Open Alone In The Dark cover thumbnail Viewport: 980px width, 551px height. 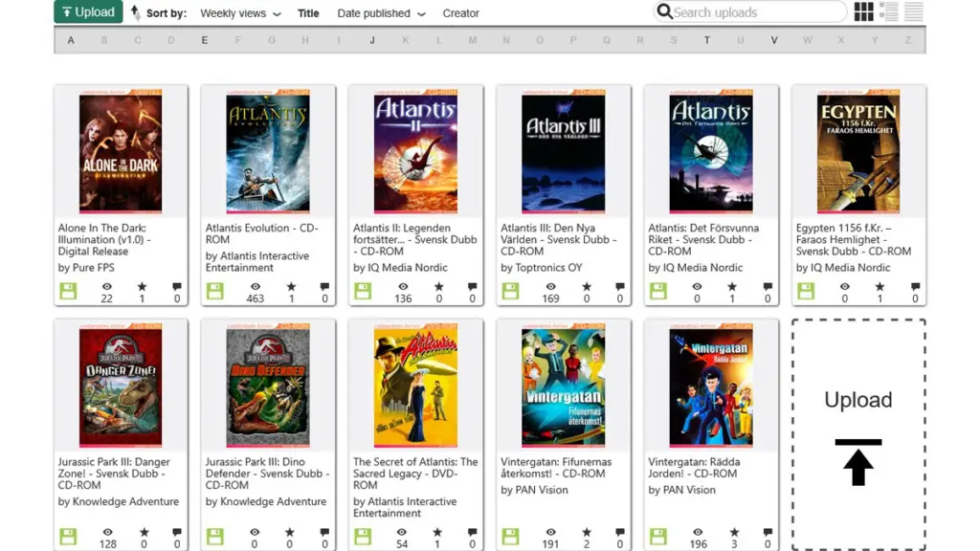(121, 151)
